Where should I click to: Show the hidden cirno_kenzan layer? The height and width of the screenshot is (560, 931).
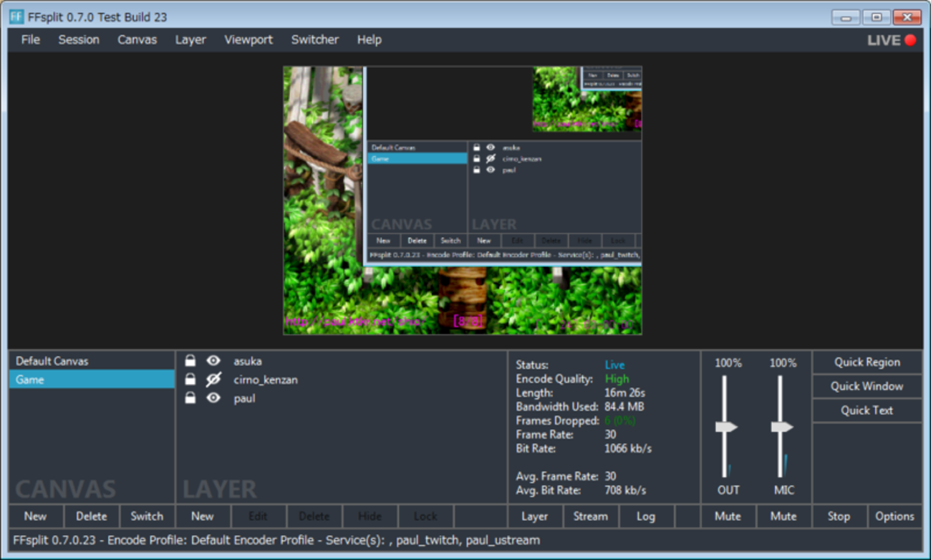(213, 380)
